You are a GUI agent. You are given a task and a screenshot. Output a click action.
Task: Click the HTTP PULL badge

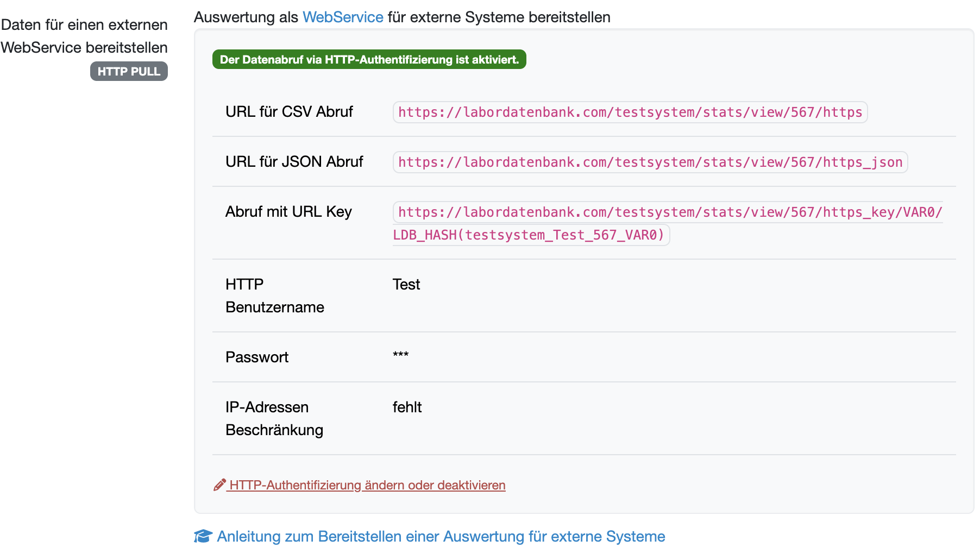click(x=129, y=71)
